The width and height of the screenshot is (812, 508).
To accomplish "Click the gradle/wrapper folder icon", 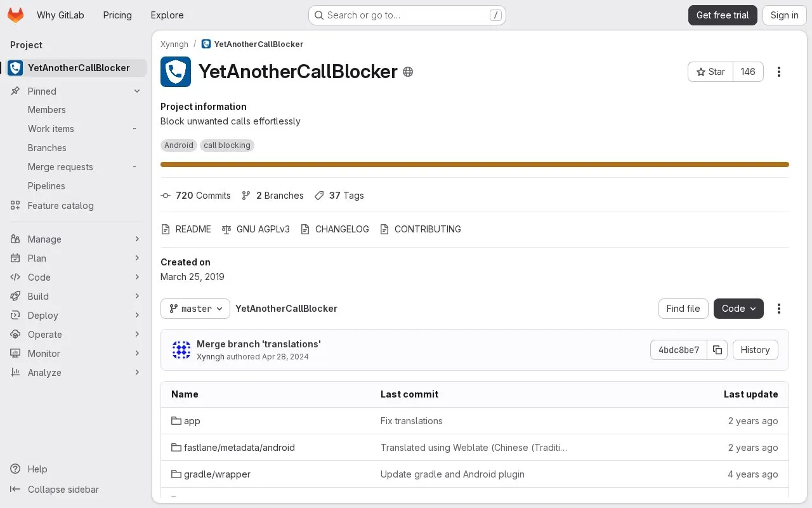I will [x=176, y=474].
